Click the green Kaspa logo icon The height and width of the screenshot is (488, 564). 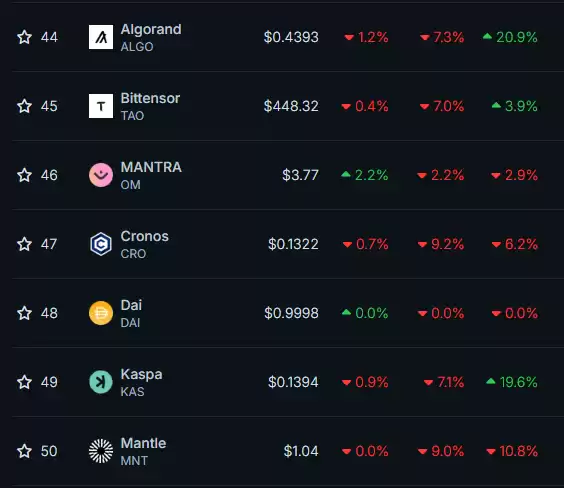click(101, 382)
